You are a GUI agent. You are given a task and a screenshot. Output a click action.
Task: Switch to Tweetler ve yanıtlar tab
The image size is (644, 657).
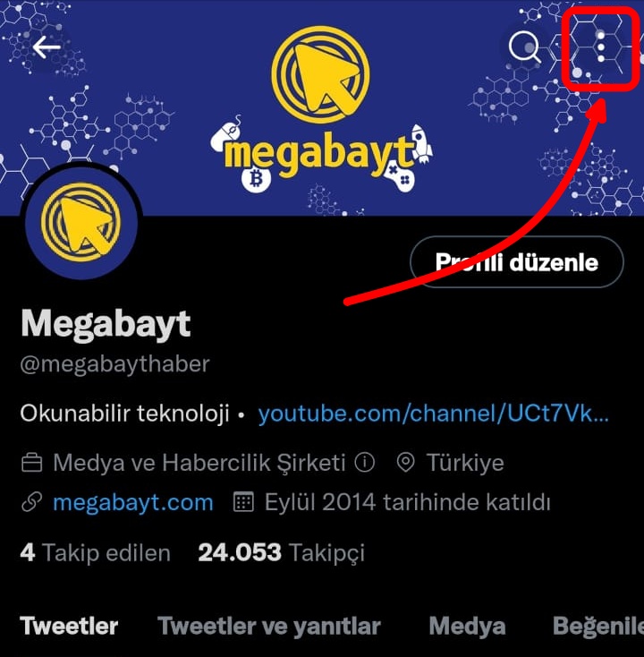point(269,627)
